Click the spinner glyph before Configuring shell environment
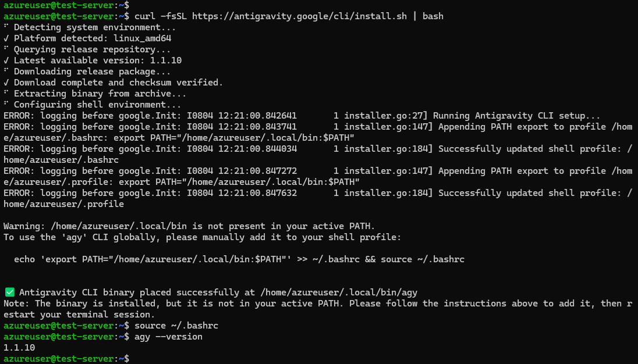The height and width of the screenshot is (364, 638). coord(6,103)
